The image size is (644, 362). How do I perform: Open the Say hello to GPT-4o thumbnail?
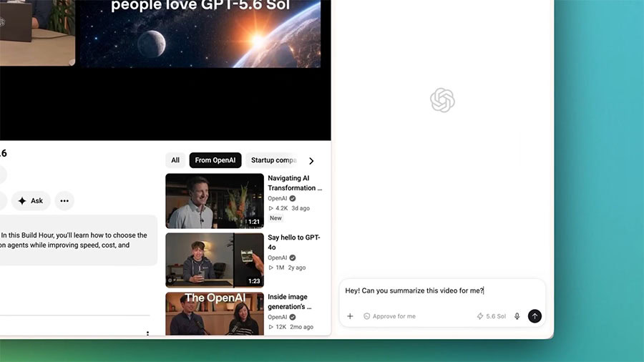(215, 260)
